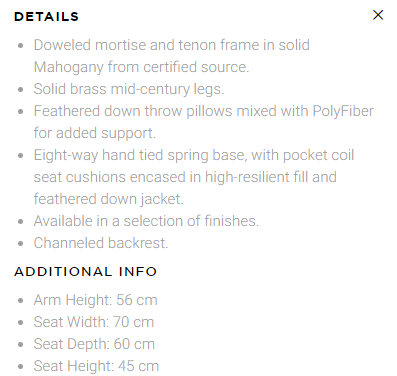Select Available in a selection of finishes
The width and height of the screenshot is (397, 376).
click(x=146, y=221)
